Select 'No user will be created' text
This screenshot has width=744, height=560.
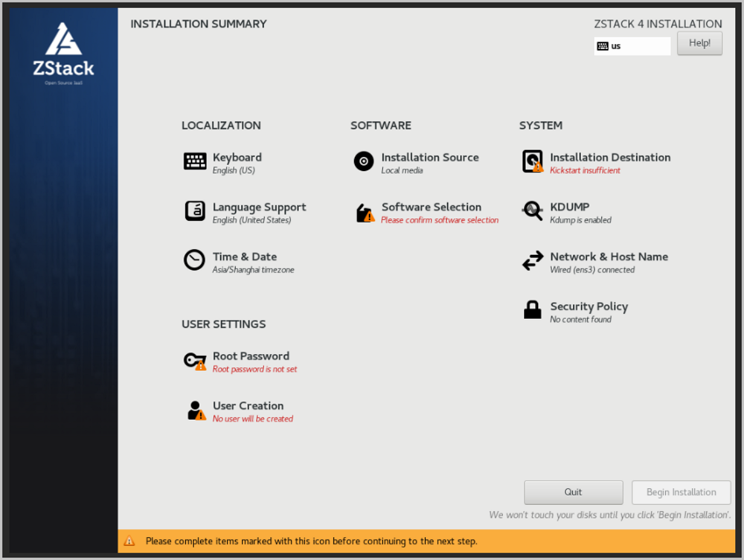253,419
